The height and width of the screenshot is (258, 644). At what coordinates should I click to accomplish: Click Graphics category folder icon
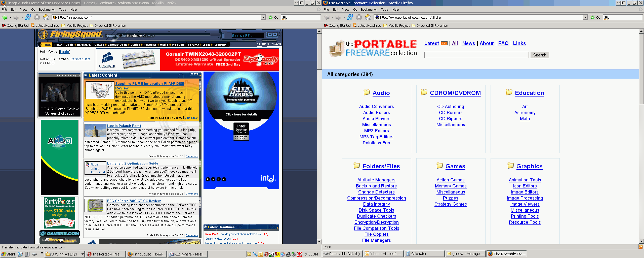[510, 166]
